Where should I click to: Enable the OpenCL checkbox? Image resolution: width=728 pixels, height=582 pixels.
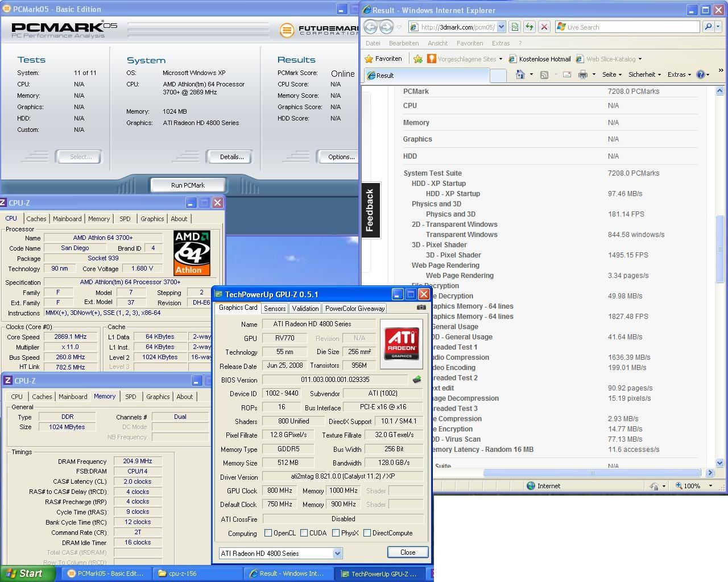pos(268,533)
